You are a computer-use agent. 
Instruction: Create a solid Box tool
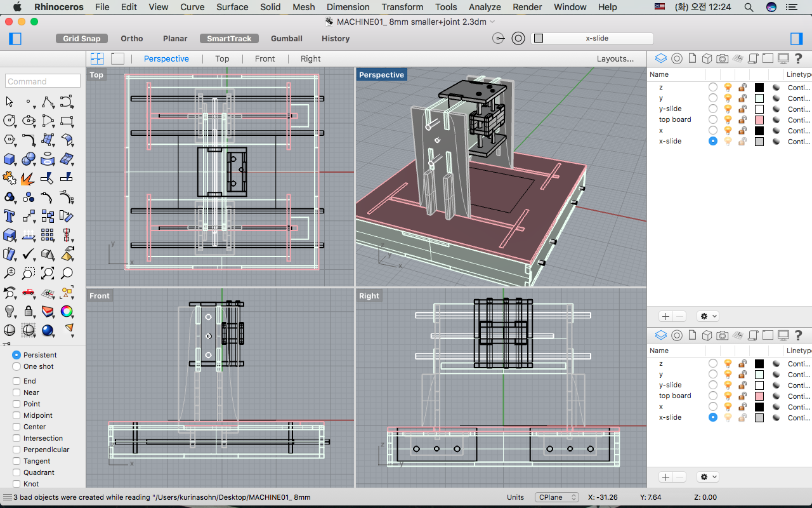coord(10,159)
